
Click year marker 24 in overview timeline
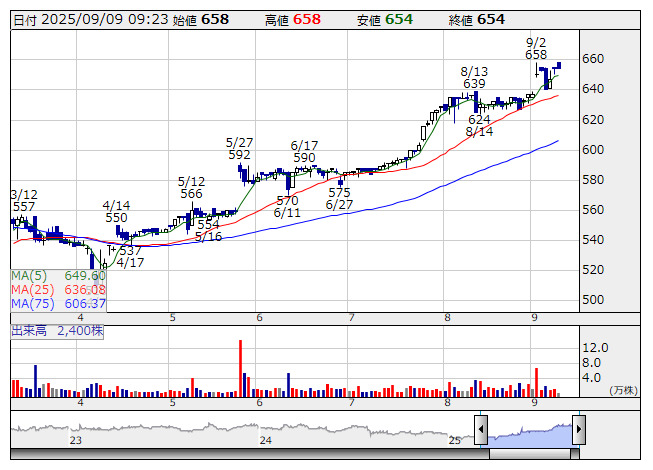click(266, 440)
